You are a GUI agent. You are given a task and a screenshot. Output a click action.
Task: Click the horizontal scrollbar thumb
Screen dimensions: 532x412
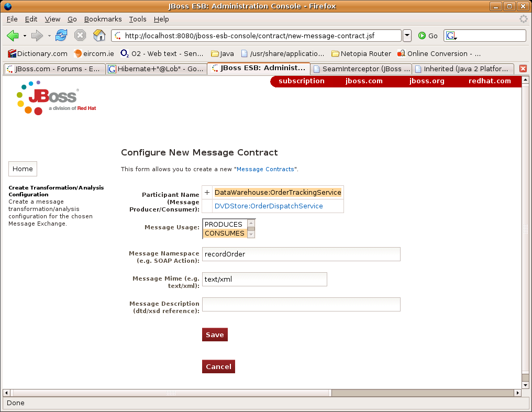[x=171, y=393]
